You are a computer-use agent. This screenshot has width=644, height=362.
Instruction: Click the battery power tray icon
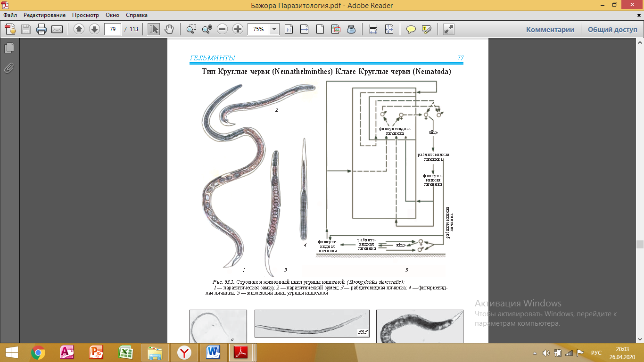pyautogui.click(x=558, y=353)
